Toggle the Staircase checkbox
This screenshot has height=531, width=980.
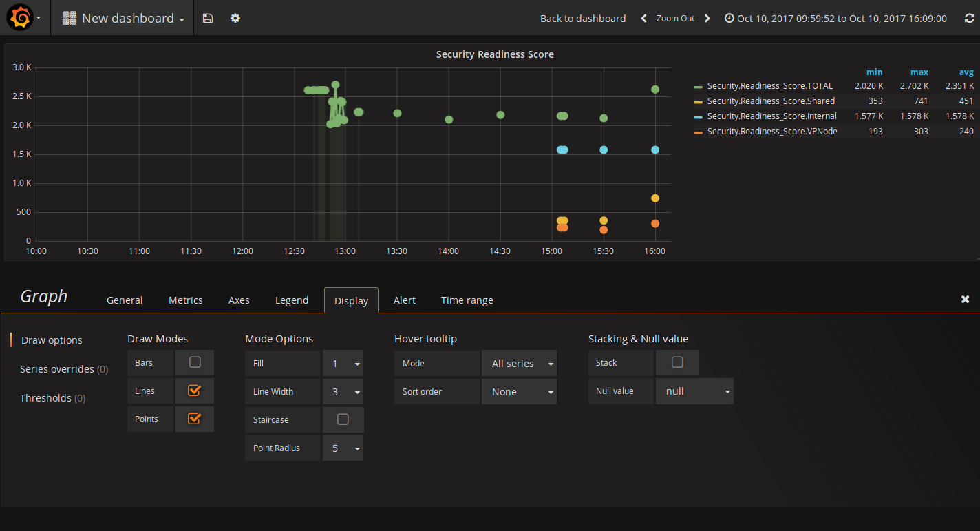click(343, 419)
